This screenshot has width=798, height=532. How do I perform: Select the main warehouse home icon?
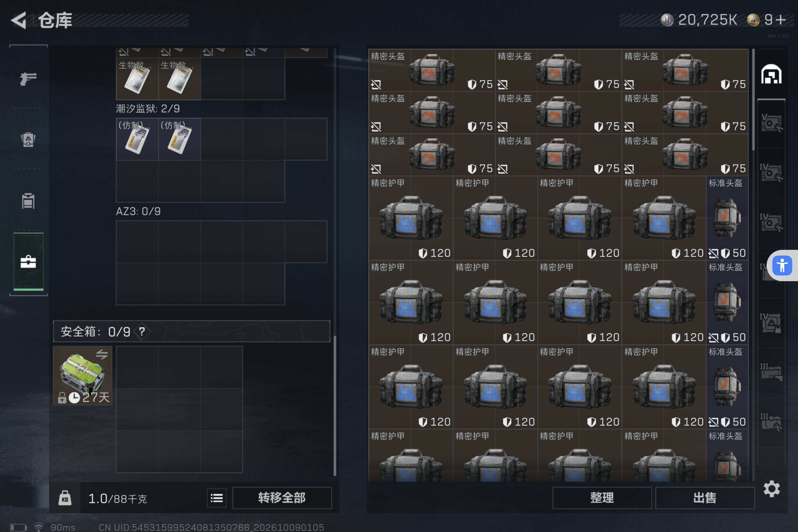tap(771, 74)
